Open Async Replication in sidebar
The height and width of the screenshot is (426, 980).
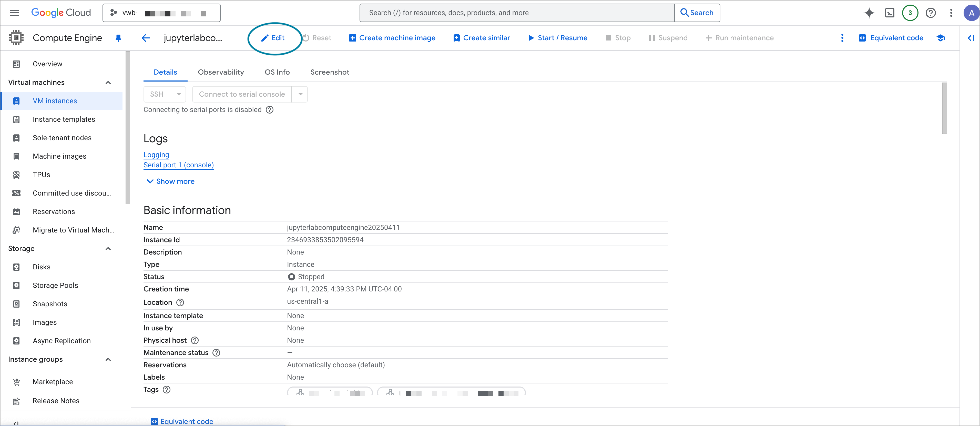pos(62,341)
